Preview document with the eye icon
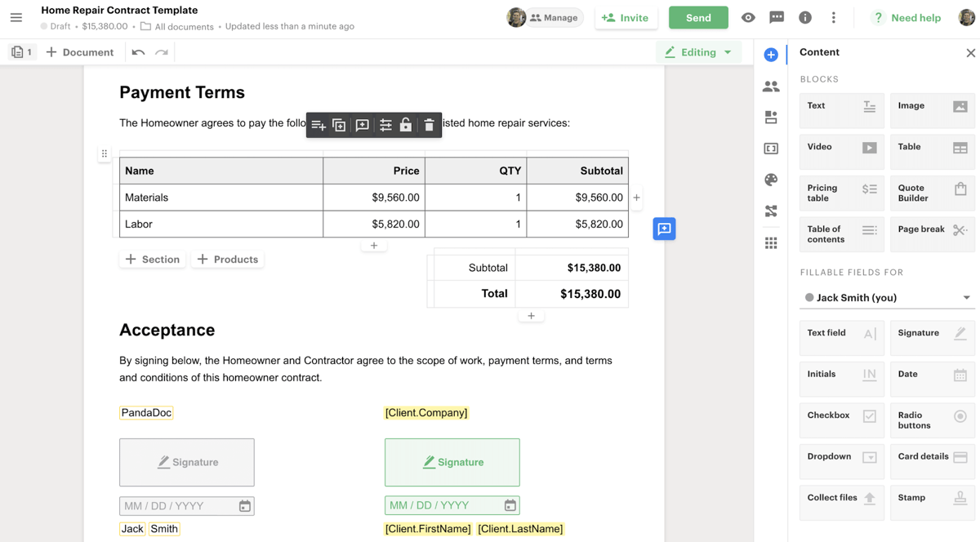The image size is (980, 542). [748, 18]
